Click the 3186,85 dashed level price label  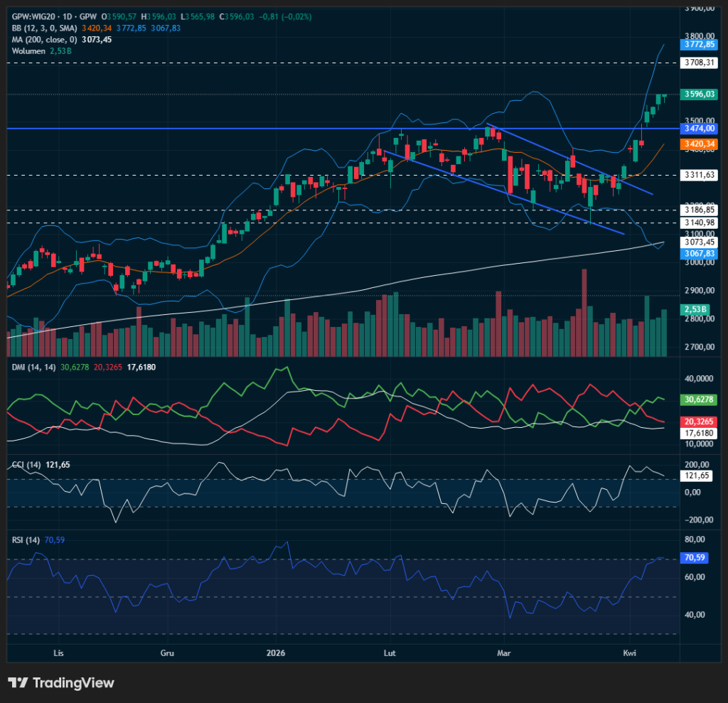coord(698,210)
